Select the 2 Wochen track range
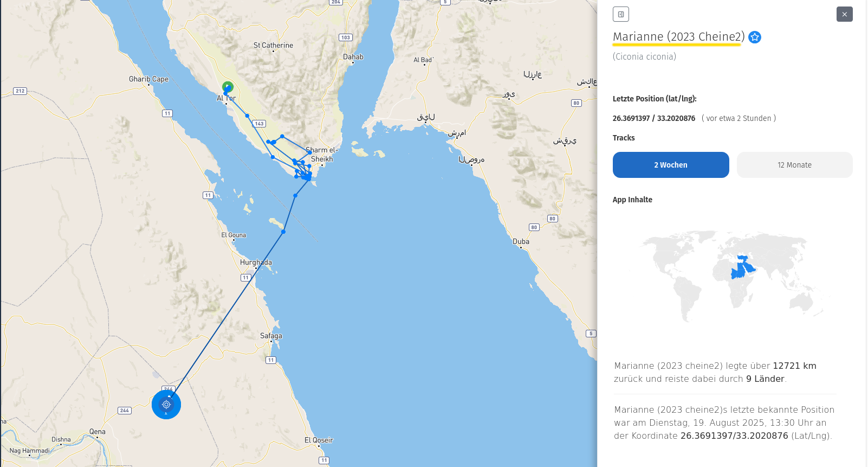The height and width of the screenshot is (467, 868). coord(670,165)
